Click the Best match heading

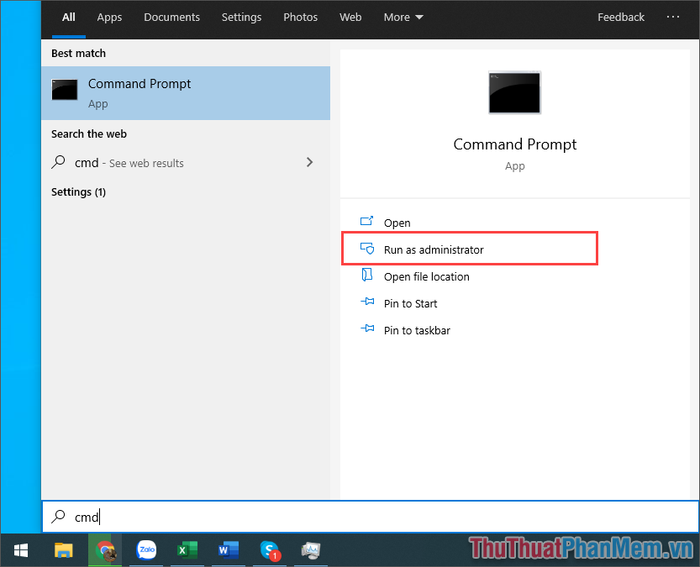(79, 53)
